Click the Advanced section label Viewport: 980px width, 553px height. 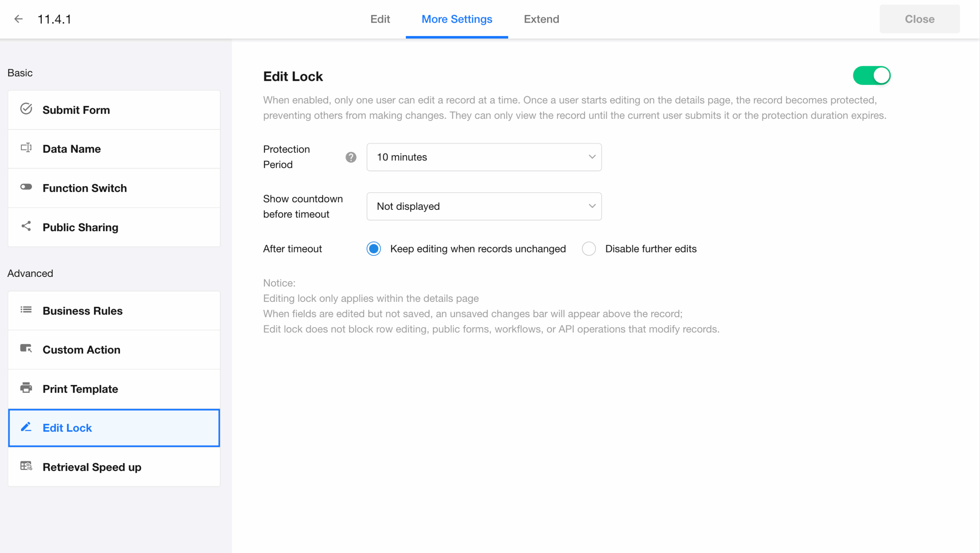30,273
